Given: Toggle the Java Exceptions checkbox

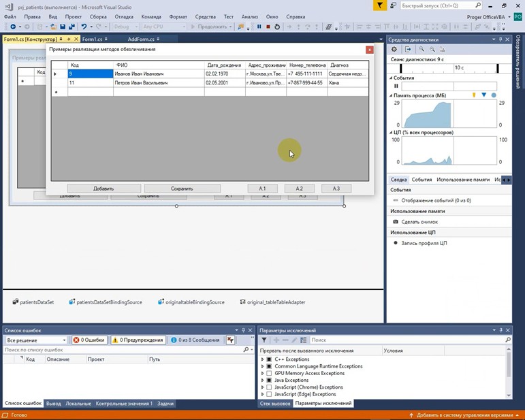Looking at the screenshot, I should (269, 381).
